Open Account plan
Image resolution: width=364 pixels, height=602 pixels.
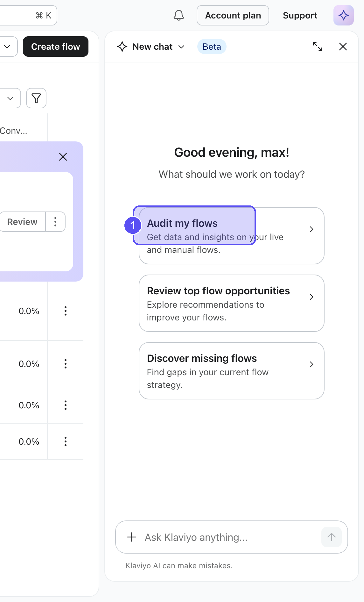click(233, 15)
